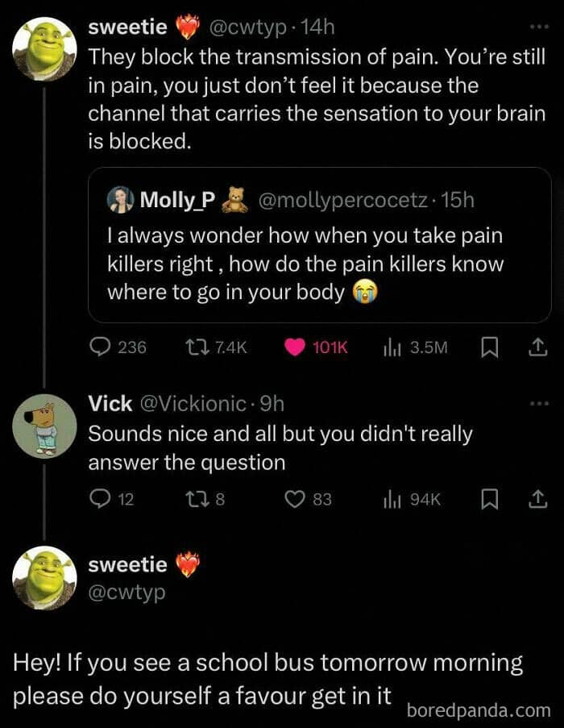Bookmark Vick's reply tweet
This screenshot has width=564, height=728.
[x=488, y=500]
